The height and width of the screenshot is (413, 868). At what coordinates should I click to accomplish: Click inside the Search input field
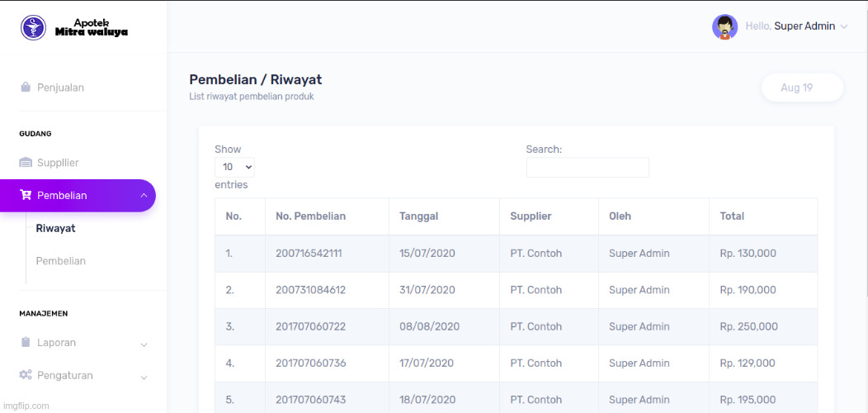(x=587, y=168)
